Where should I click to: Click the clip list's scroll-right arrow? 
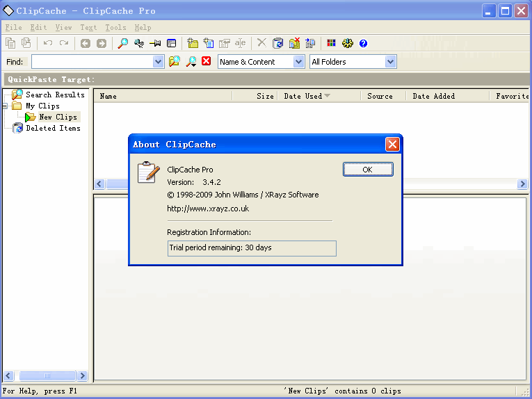point(522,184)
